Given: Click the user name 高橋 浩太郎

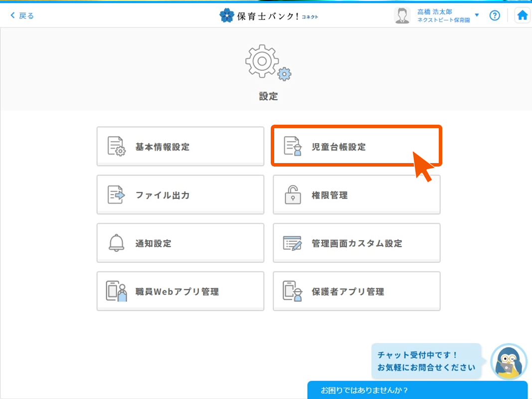Looking at the screenshot, I should tap(434, 11).
